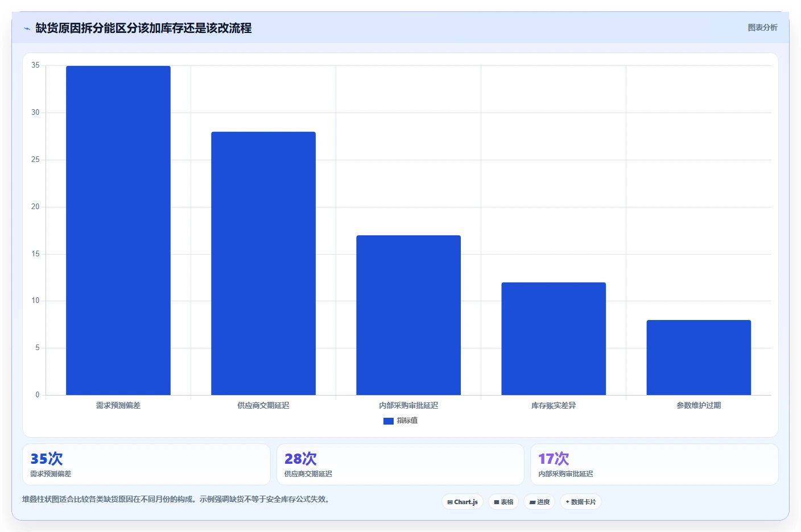Click the 进度 chip icon
The height and width of the screenshot is (532, 801).
point(532,502)
